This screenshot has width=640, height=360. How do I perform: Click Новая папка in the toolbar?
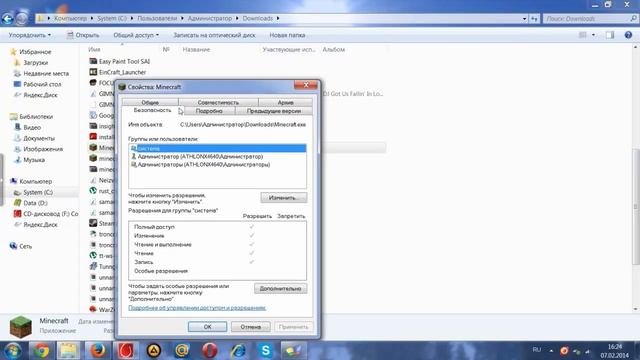pos(287,35)
